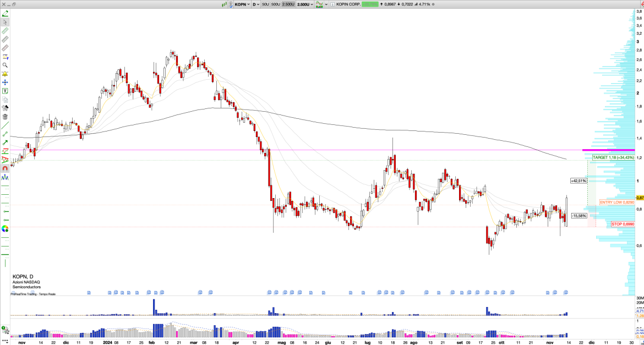This screenshot has height=345, width=644.
Task: Toggle the 50U interval button
Action: [265, 4]
